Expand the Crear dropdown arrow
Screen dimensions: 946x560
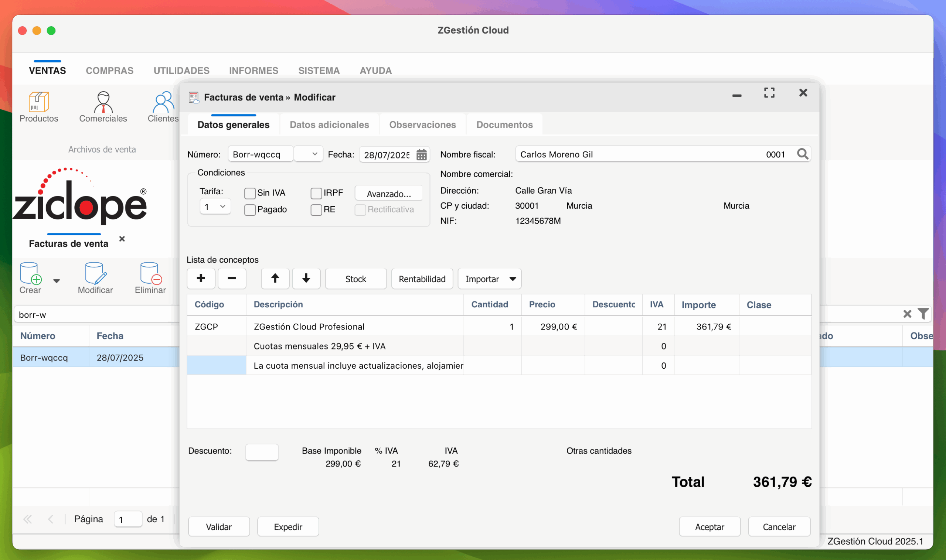tap(57, 281)
